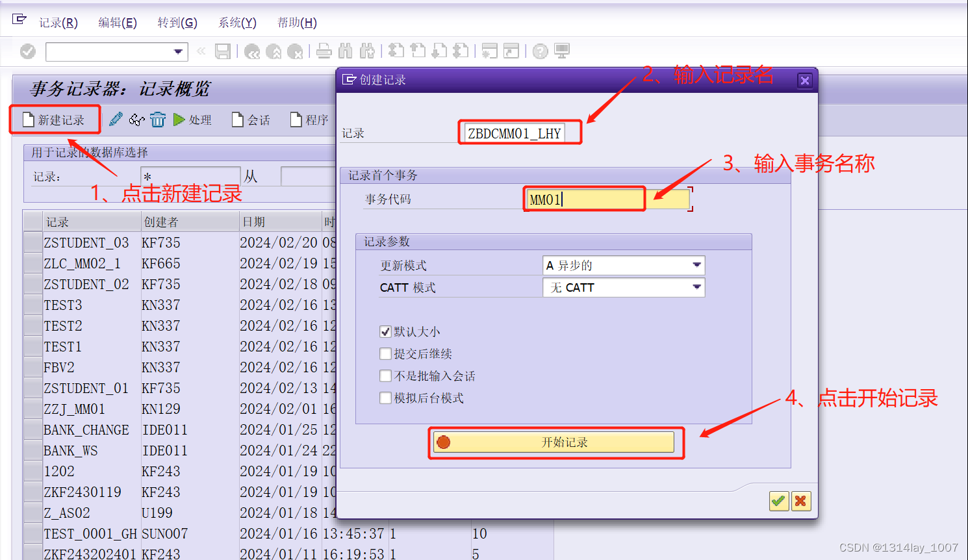Click the Last Page icon

tap(461, 51)
